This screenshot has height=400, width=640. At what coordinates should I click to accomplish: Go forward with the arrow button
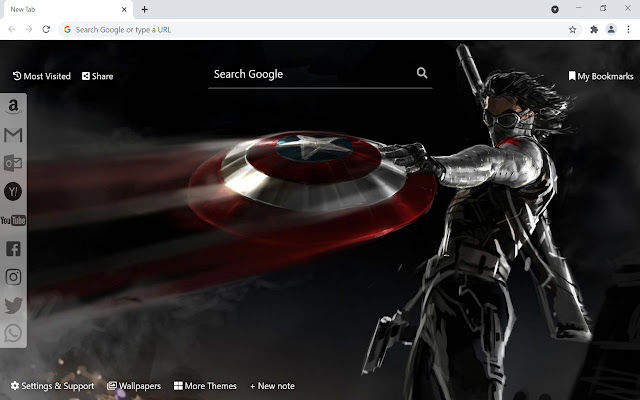point(29,29)
